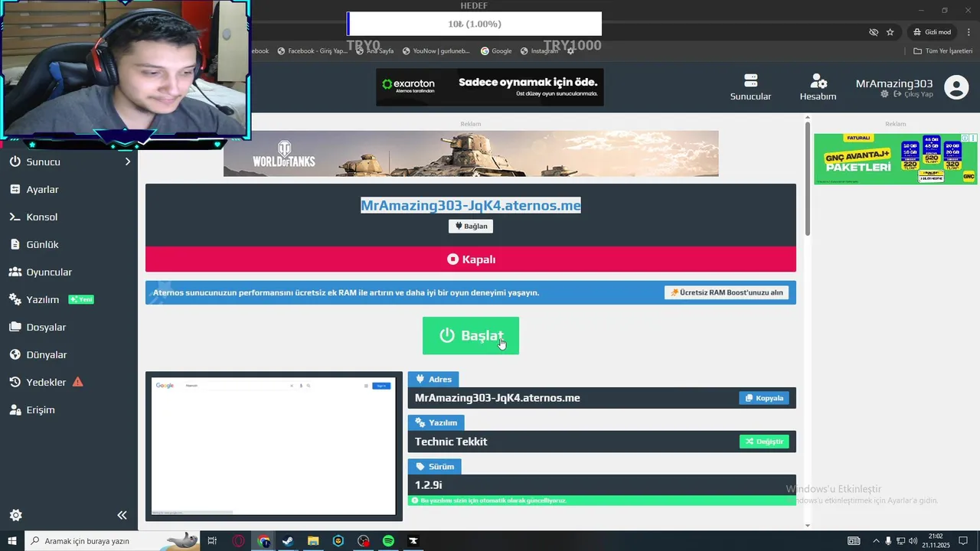Open the World of Tanks ad banner
The width and height of the screenshot is (980, 551).
click(x=471, y=153)
